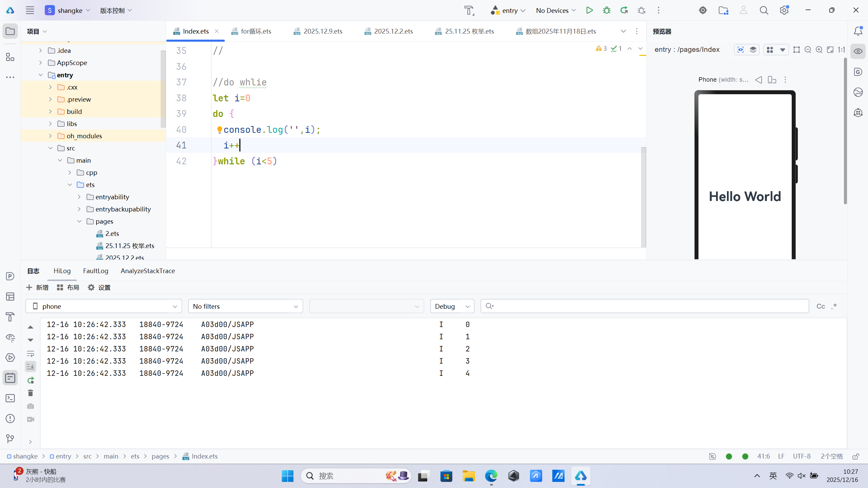Open the Debug log level dropdown

pyautogui.click(x=452, y=306)
